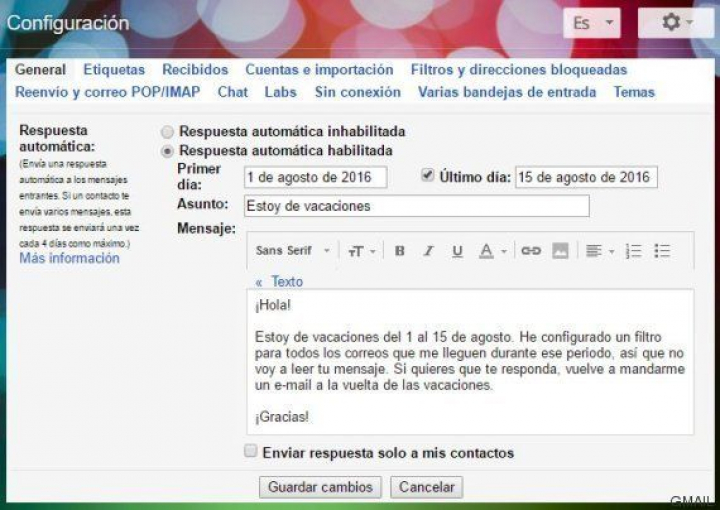Image resolution: width=720 pixels, height=510 pixels.
Task: Click the Asunto subject input field
Action: (416, 206)
